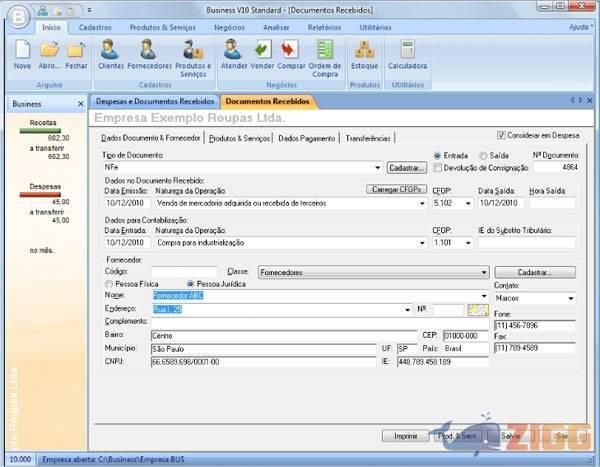
Task: Open Produtos & Serviços form sub-tab
Action: 240,139
